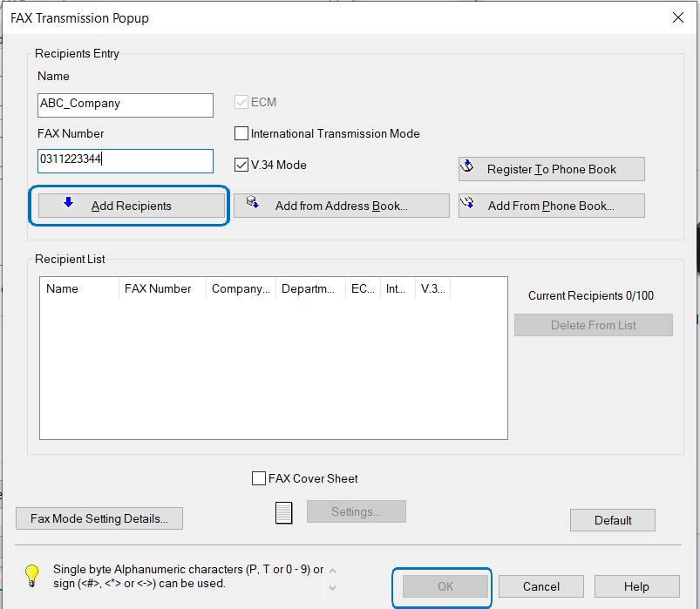Uncheck the V.34 Mode checkbox

pyautogui.click(x=242, y=165)
